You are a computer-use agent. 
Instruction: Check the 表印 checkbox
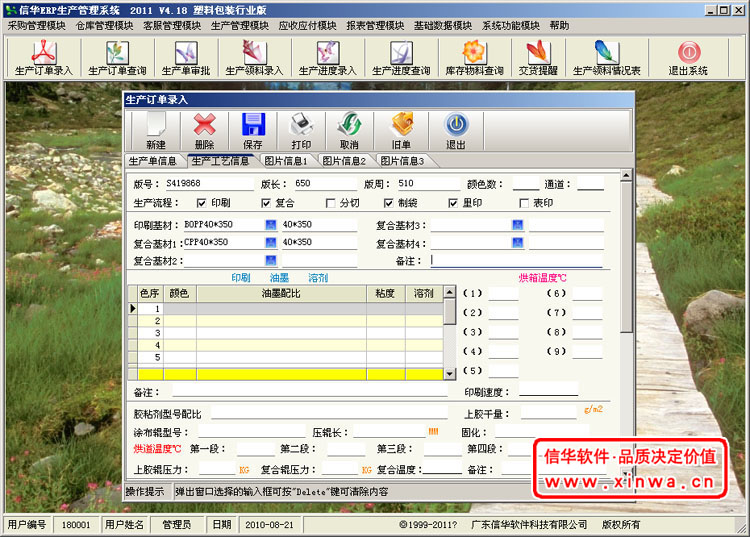(524, 203)
